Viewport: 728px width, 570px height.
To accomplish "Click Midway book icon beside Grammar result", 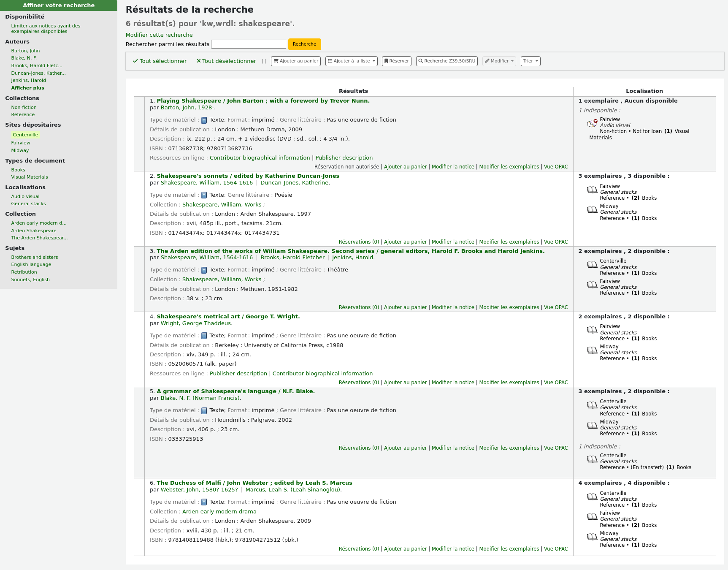I will (592, 425).
